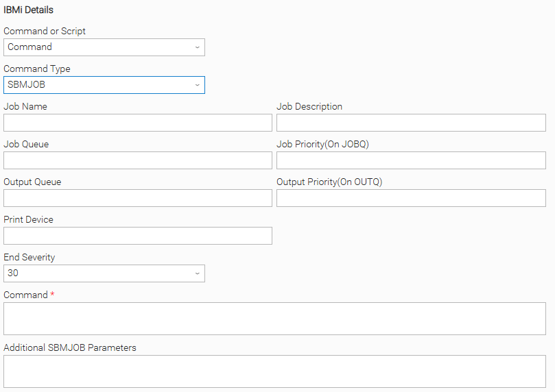Click the Job Name field label
The width and height of the screenshot is (555, 392).
25,106
